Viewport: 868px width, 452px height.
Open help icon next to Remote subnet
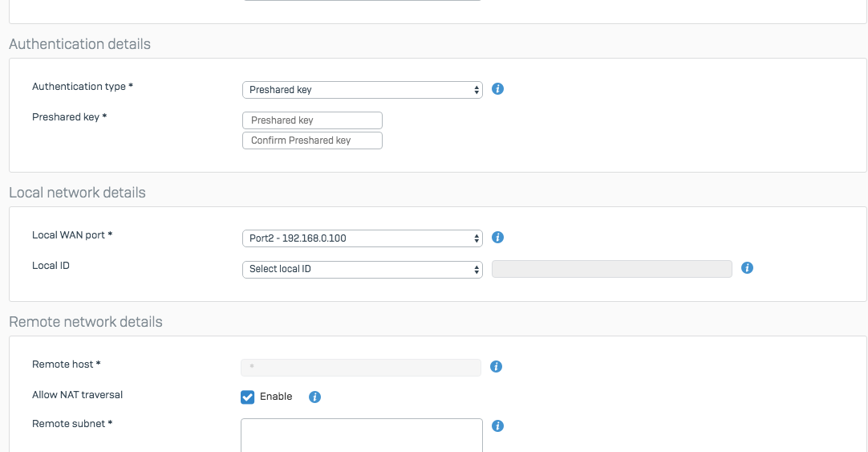497,426
